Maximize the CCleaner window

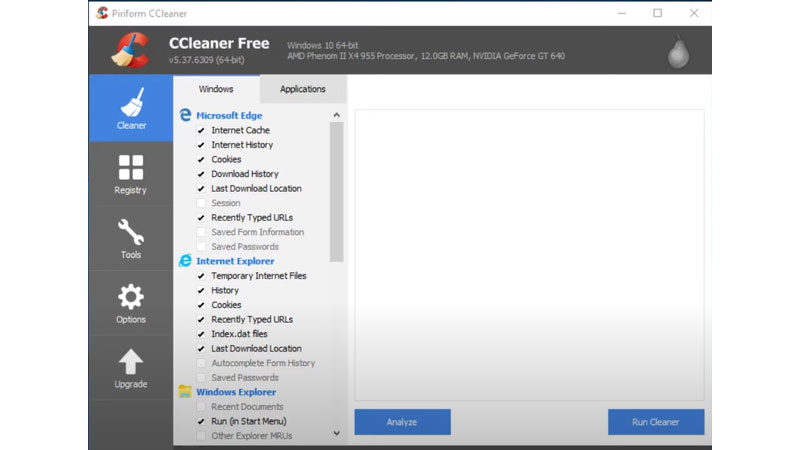tap(658, 13)
